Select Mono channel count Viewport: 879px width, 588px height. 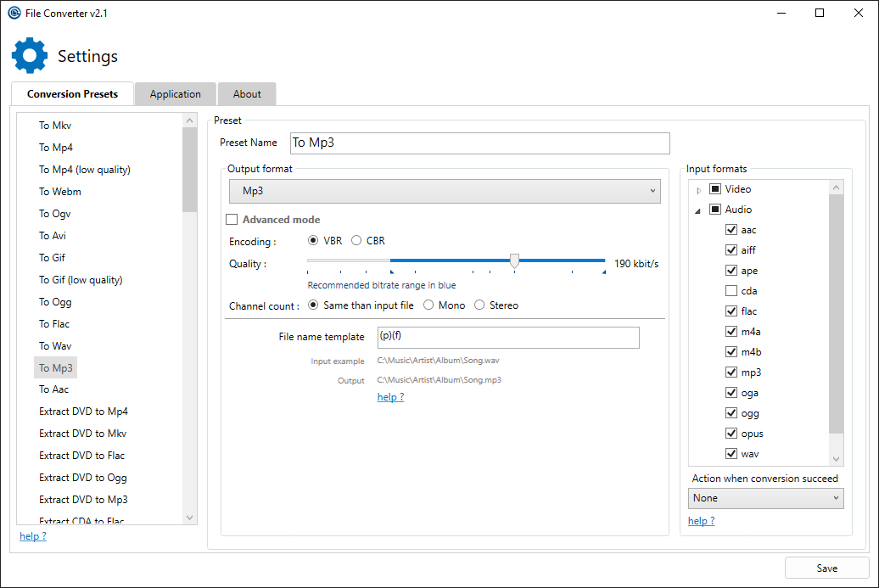[x=429, y=305]
